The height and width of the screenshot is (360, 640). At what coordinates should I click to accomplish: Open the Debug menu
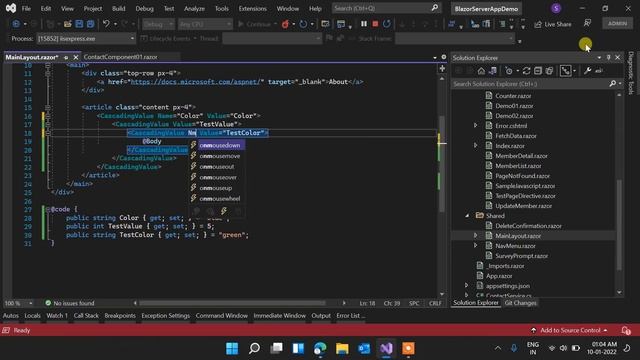[144, 8]
